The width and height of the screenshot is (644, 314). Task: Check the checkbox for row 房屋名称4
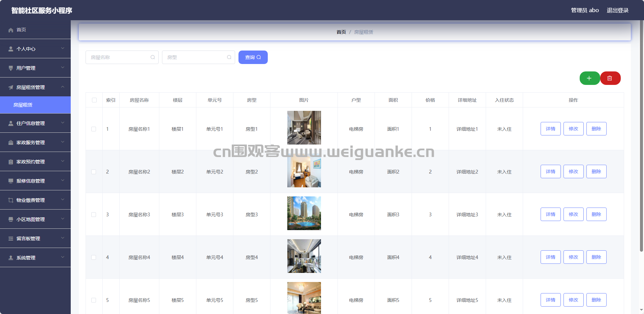point(94,257)
